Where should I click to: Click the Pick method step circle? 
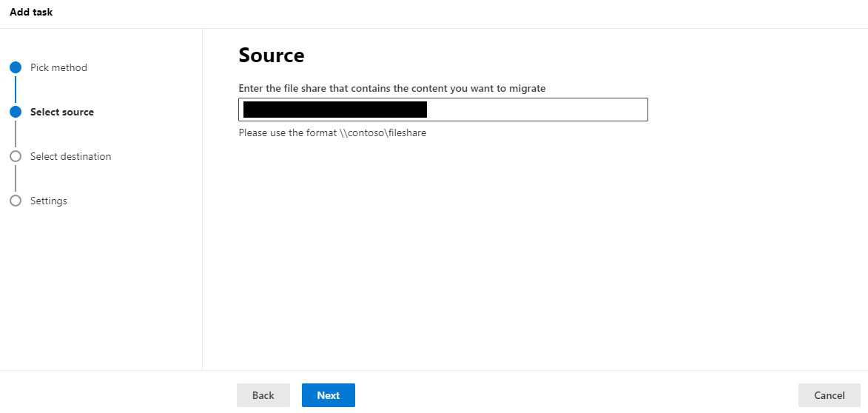[x=16, y=67]
